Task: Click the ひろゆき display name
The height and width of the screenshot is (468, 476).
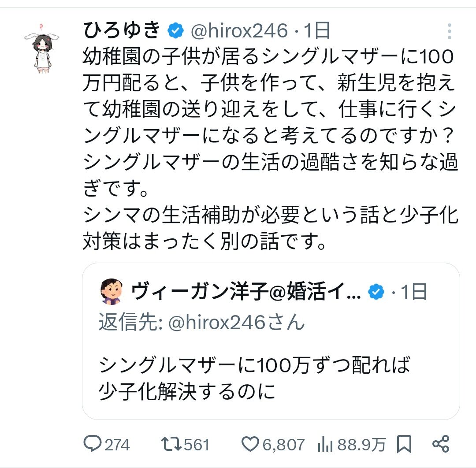Action: 122,30
